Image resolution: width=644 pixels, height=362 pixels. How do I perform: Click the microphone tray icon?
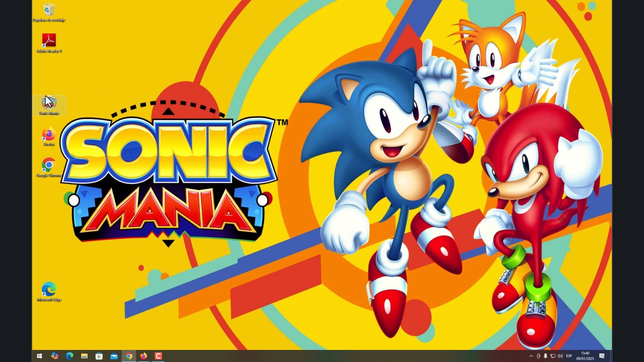click(x=546, y=356)
